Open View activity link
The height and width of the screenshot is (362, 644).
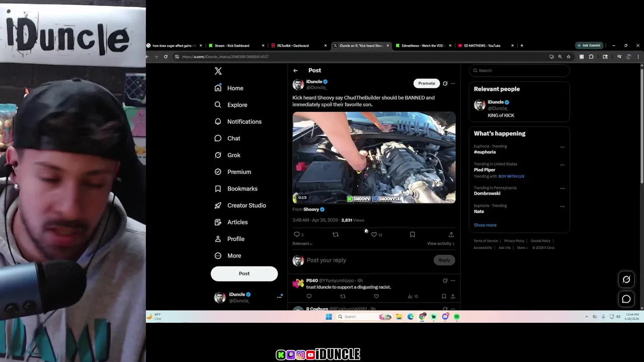point(441,244)
